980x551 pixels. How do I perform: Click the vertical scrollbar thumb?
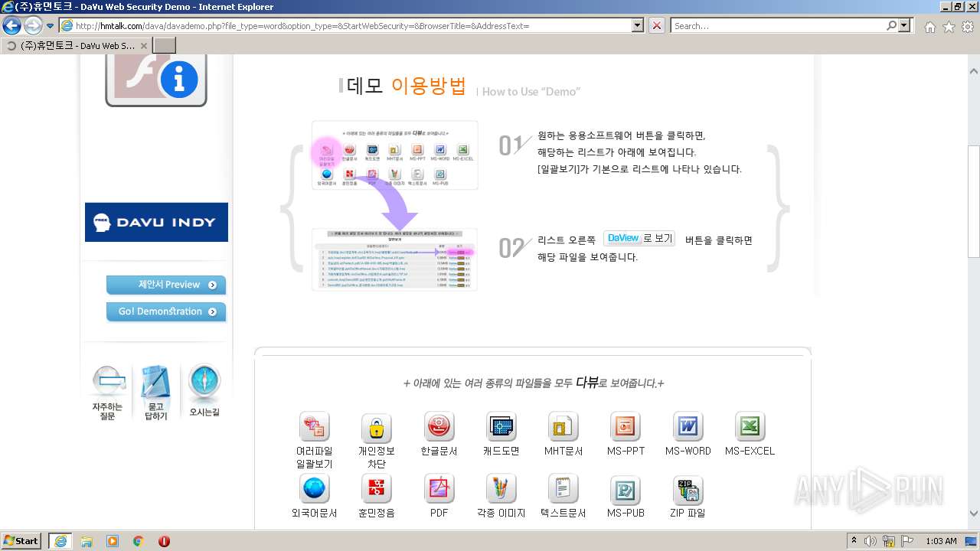973,202
